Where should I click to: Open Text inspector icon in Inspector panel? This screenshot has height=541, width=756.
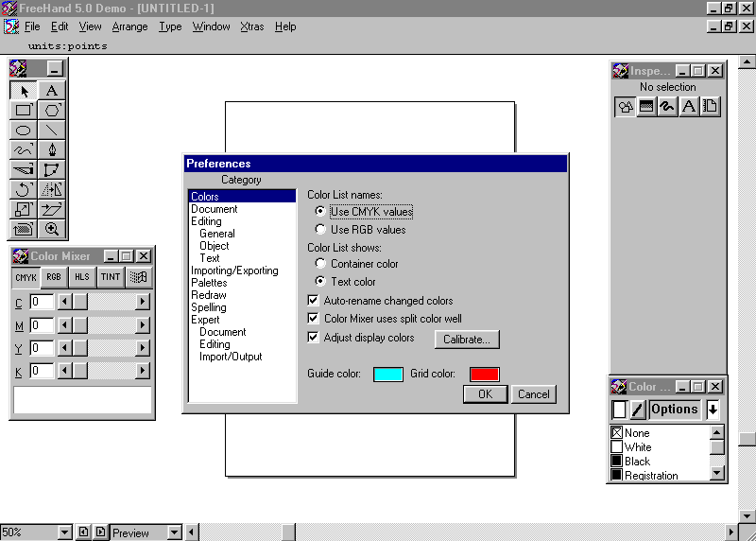pos(689,107)
